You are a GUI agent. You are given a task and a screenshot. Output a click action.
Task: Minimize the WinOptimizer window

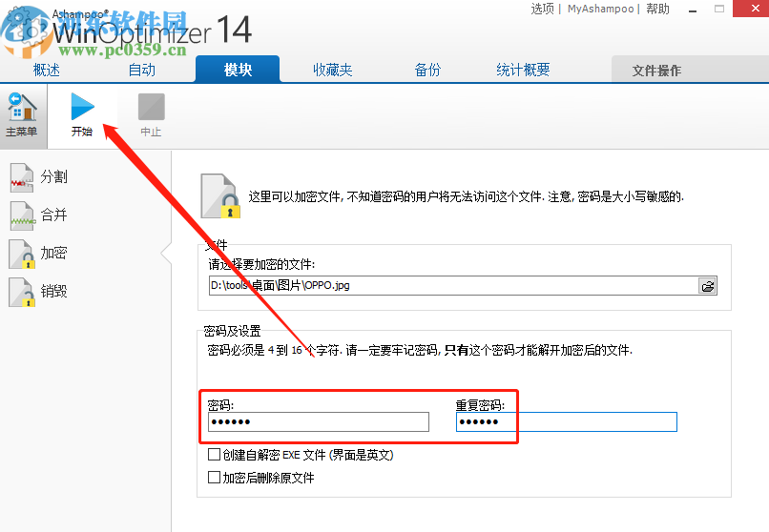[x=693, y=9]
